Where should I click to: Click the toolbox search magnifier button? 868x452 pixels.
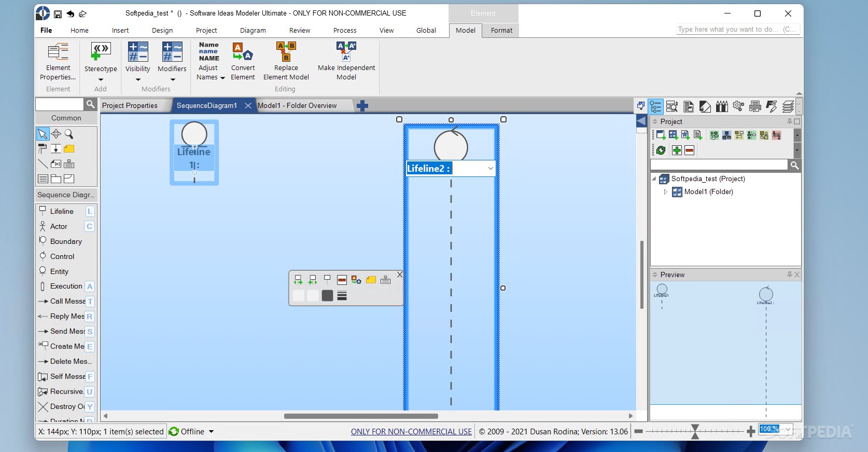(x=90, y=104)
